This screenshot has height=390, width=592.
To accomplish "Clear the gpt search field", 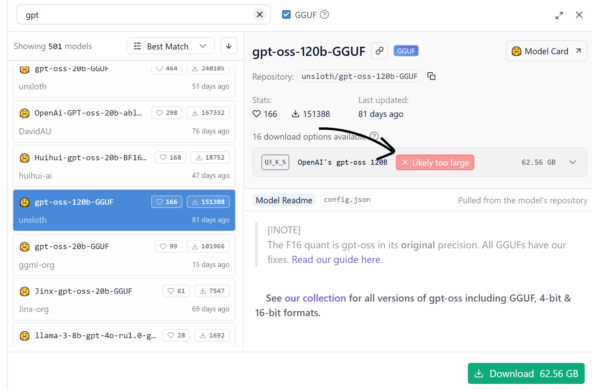I will click(x=259, y=15).
